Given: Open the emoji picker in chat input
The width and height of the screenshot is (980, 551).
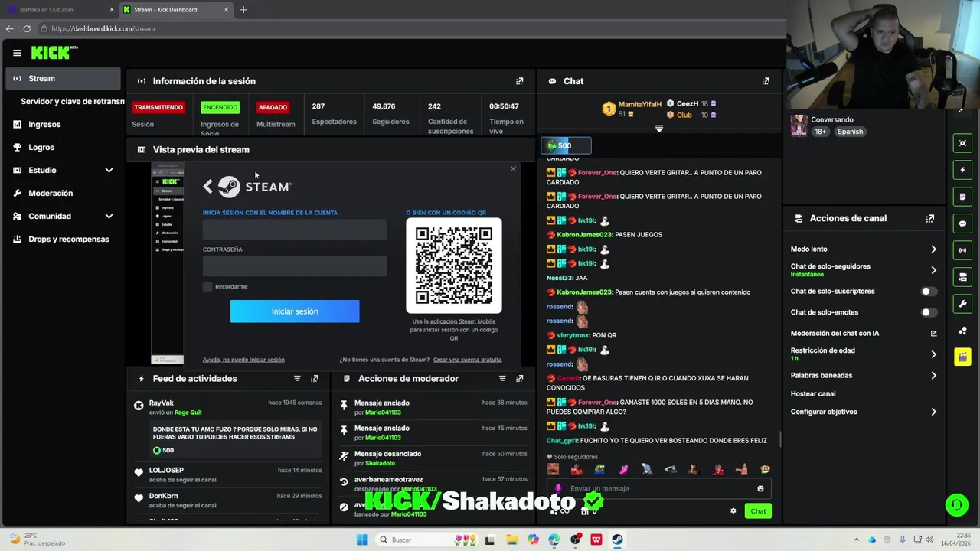Looking at the screenshot, I should tap(760, 489).
